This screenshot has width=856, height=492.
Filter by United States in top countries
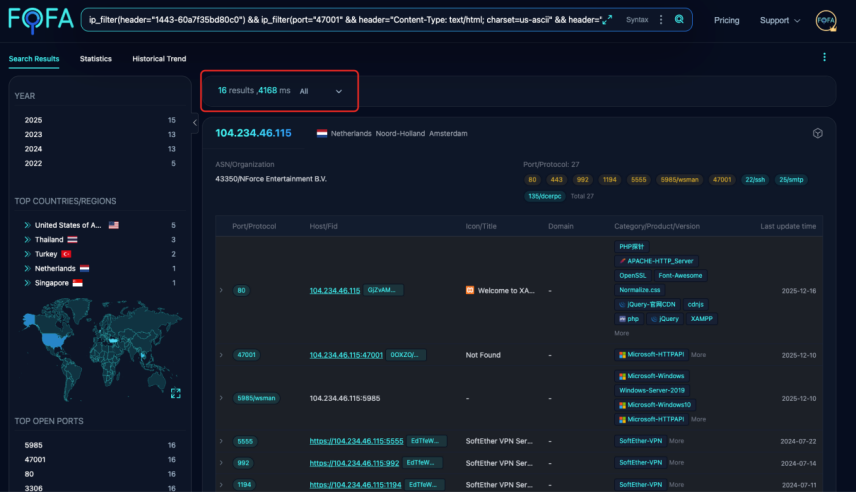pyautogui.click(x=68, y=225)
